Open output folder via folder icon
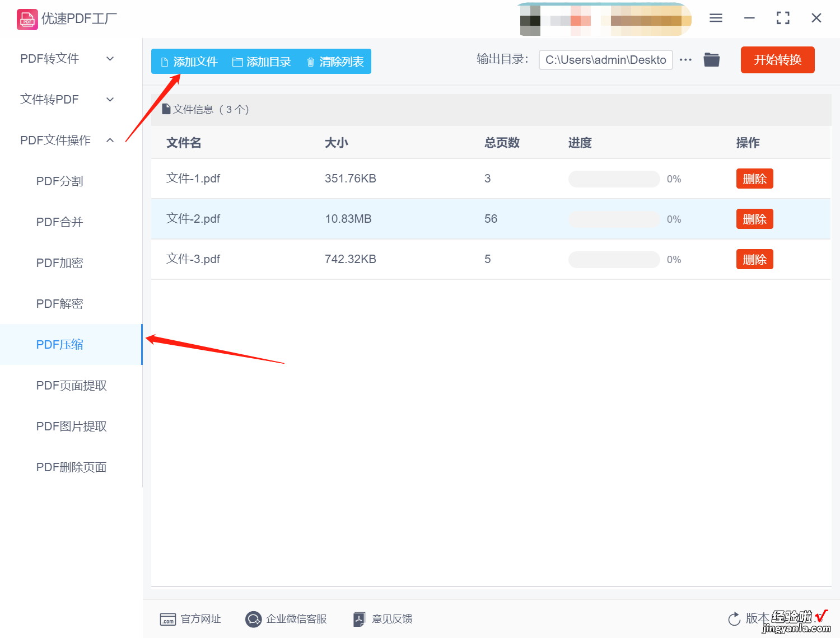The width and height of the screenshot is (840, 638). [x=711, y=59]
